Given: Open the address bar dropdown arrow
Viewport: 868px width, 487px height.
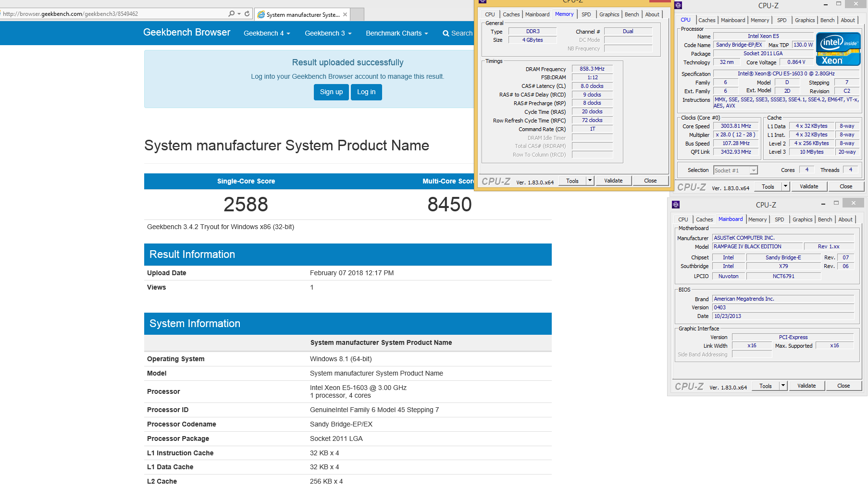Looking at the screenshot, I should pos(239,13).
